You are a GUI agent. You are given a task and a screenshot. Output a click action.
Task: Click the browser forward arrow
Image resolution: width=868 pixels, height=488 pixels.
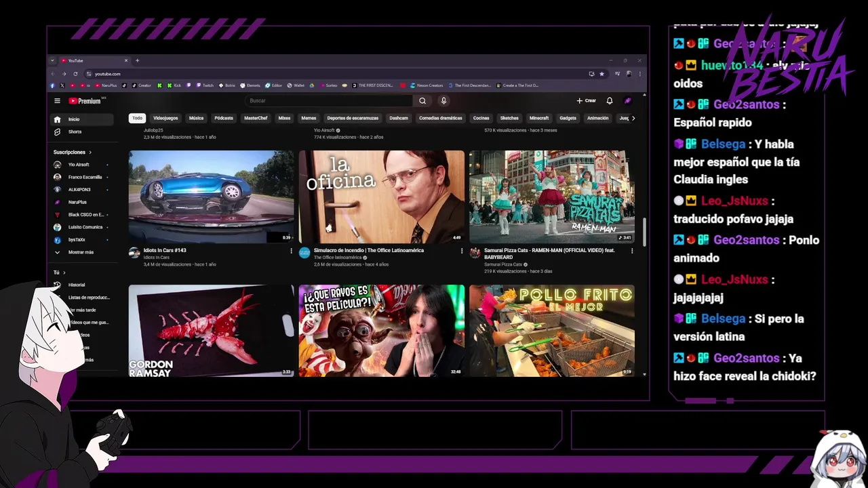[x=64, y=74]
